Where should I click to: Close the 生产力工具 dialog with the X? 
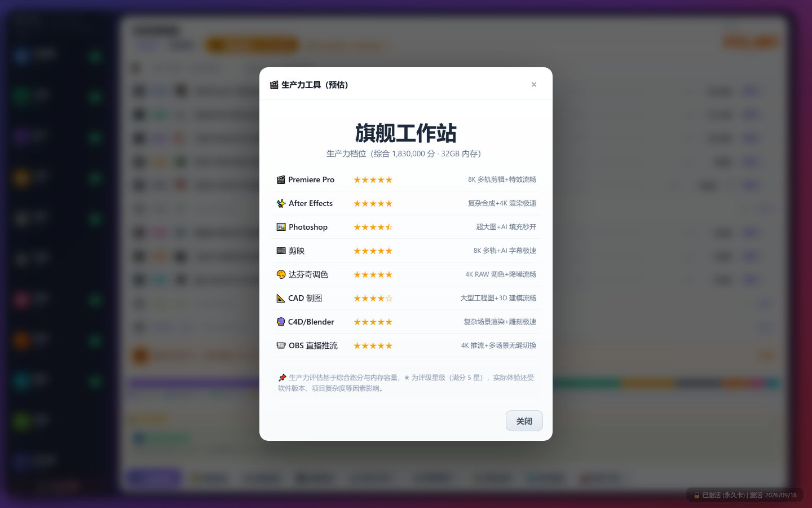point(534,85)
